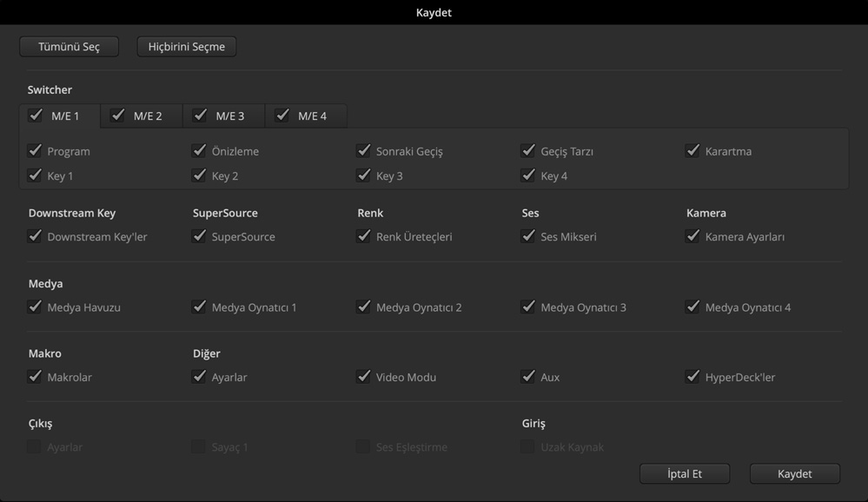Cancel with the İptal Et button

click(x=684, y=473)
